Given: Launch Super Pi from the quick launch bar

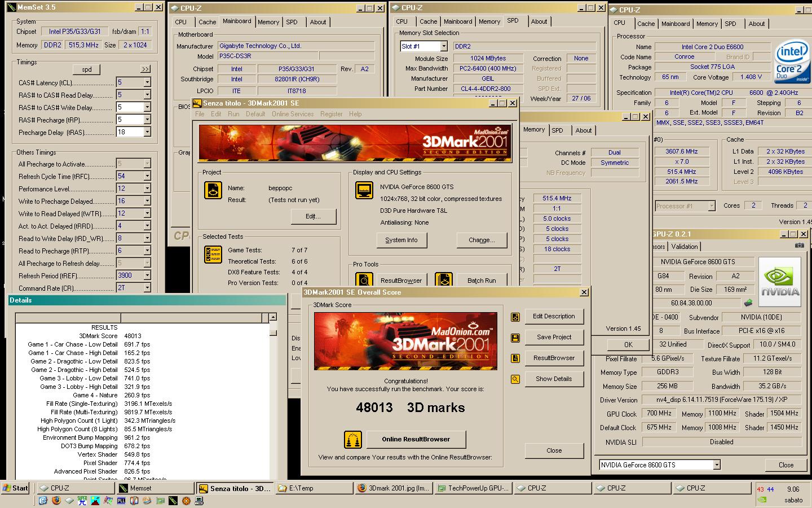Looking at the screenshot, I should [x=82, y=500].
